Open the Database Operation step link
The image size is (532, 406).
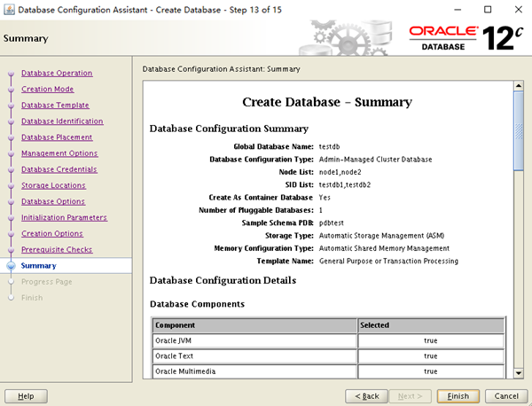57,73
